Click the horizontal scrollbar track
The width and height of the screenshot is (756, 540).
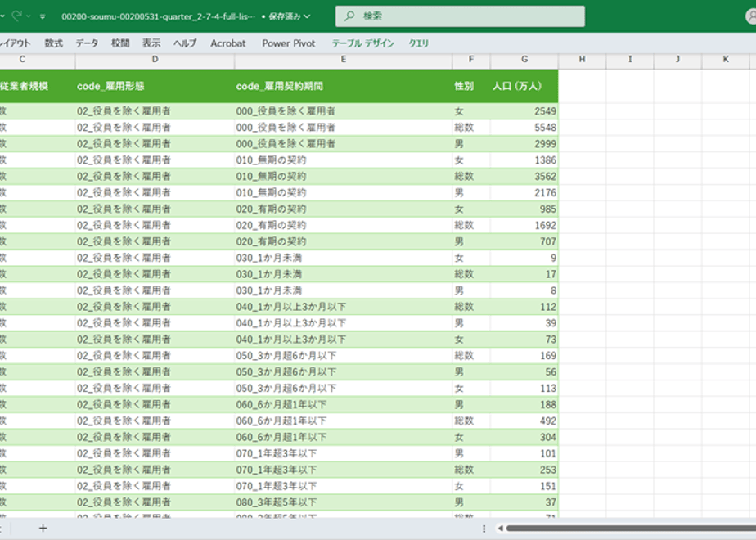[x=631, y=529]
